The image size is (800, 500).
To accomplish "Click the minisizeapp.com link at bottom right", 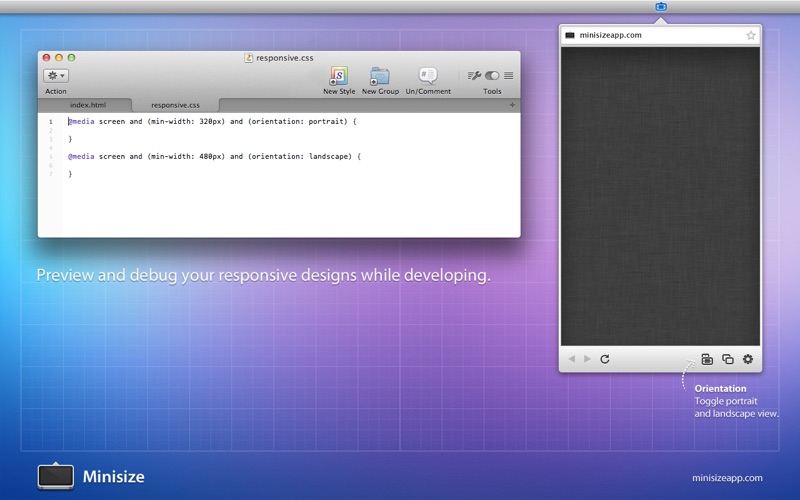I will coord(727,478).
